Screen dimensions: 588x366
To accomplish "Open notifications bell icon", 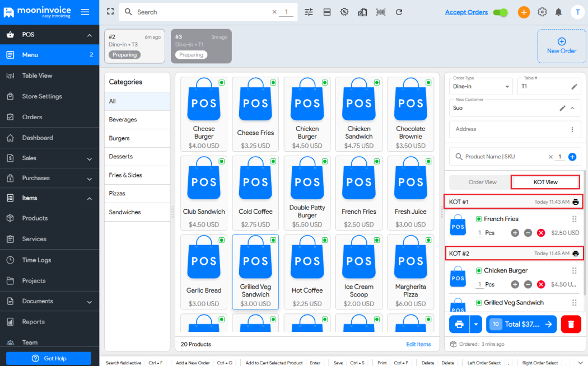I will pos(558,12).
